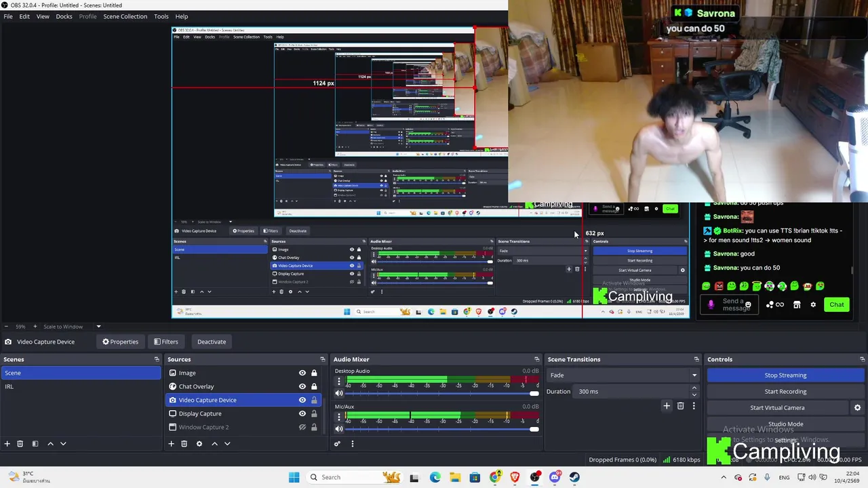Image resolution: width=868 pixels, height=488 pixels.
Task: Zoom out preview with minus icon
Action: [5, 327]
